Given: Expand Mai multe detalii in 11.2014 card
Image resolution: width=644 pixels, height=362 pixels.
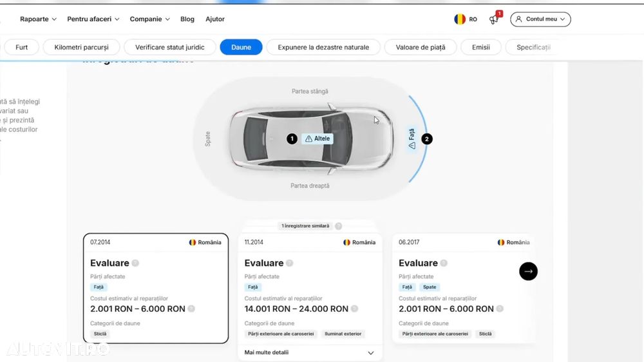Looking at the screenshot, I should pyautogui.click(x=309, y=352).
